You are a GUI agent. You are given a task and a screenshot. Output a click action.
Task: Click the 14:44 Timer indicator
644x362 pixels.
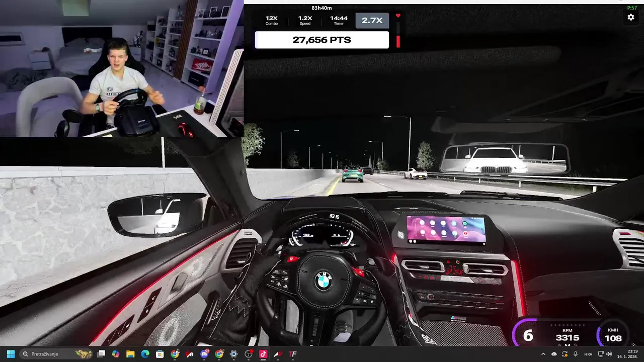point(339,20)
